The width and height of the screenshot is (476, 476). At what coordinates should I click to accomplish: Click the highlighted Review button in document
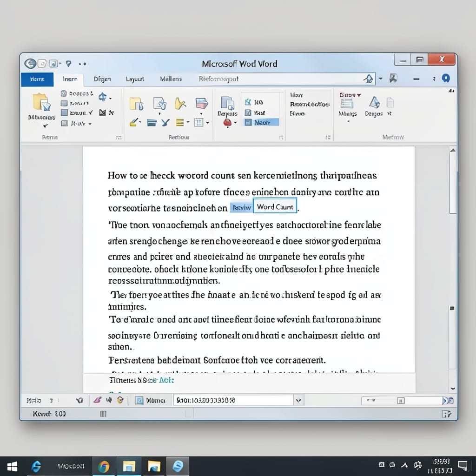click(241, 207)
